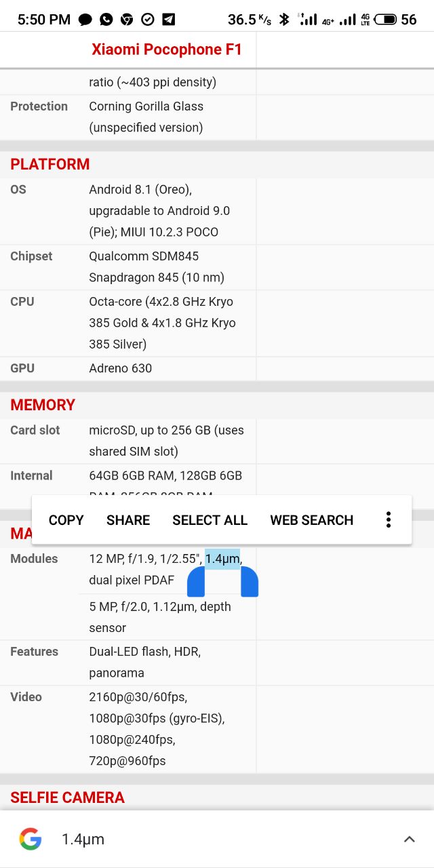Tap WEB SEARCH in the selection menu
Screen dimensions: 434x868
coord(312,520)
